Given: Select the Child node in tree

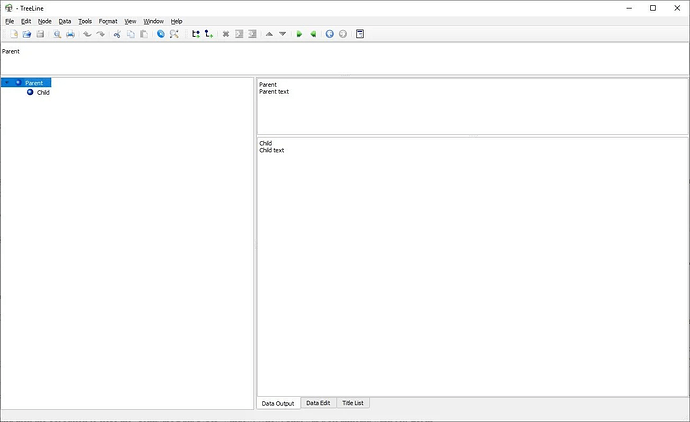Looking at the screenshot, I should 43,92.
